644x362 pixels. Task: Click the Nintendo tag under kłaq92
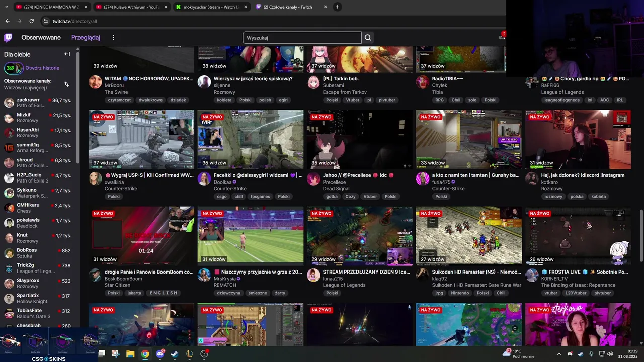[460, 293]
